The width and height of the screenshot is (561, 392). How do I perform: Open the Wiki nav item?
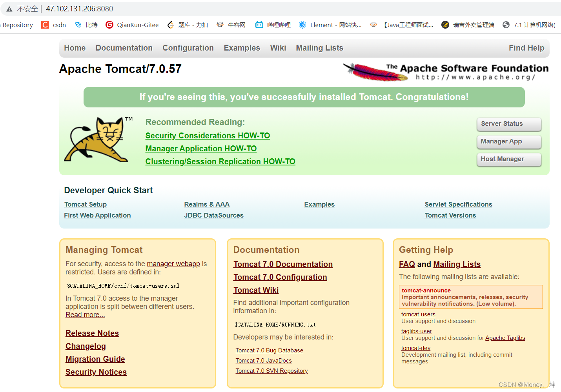pyautogui.click(x=278, y=48)
